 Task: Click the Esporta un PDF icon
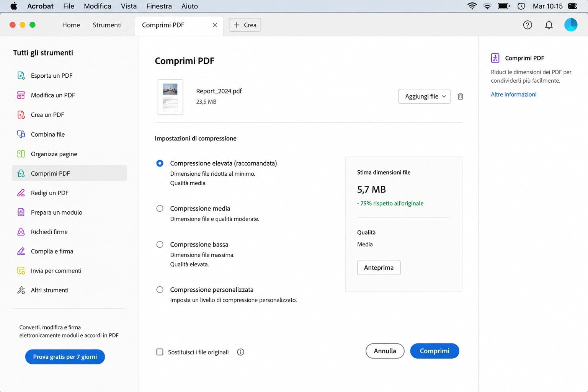[x=21, y=75]
